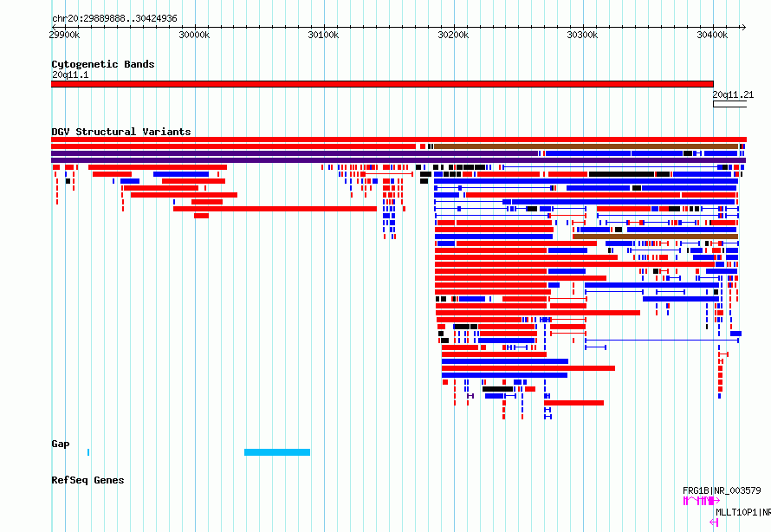Select the large cyan gap bar
The width and height of the screenshot is (771, 532).
pyautogui.click(x=277, y=452)
